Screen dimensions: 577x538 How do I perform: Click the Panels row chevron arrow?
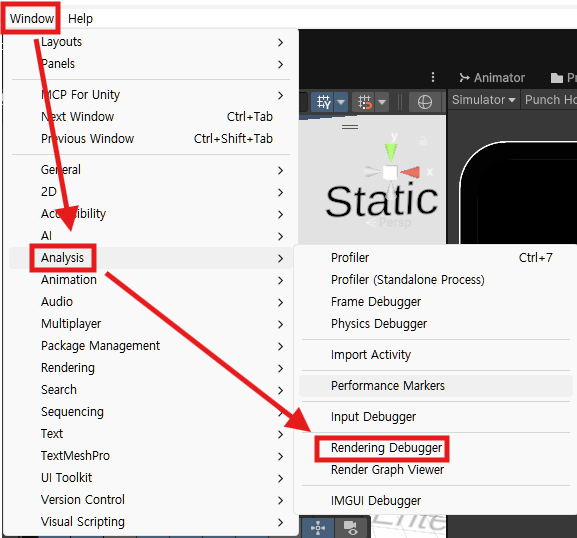pos(280,65)
